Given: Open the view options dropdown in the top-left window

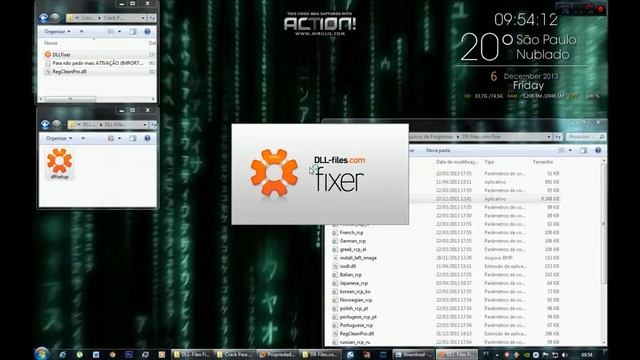Looking at the screenshot, I should [119, 31].
